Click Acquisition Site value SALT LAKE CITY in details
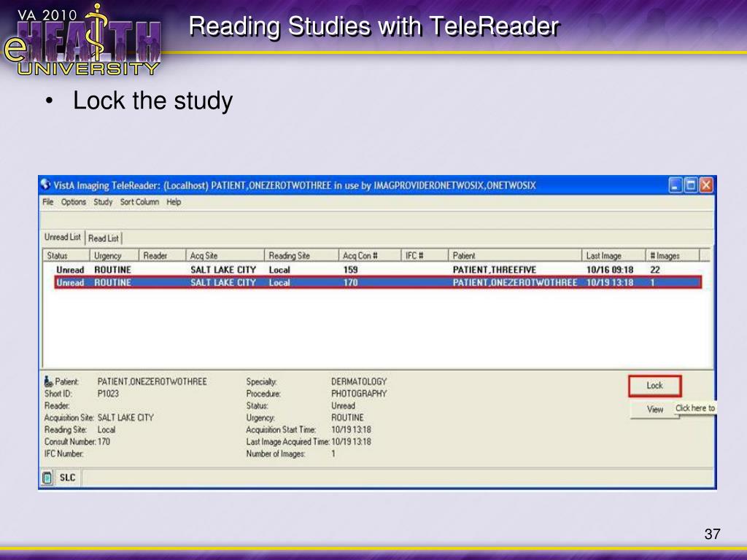Image resolution: width=747 pixels, height=560 pixels. tap(125, 418)
